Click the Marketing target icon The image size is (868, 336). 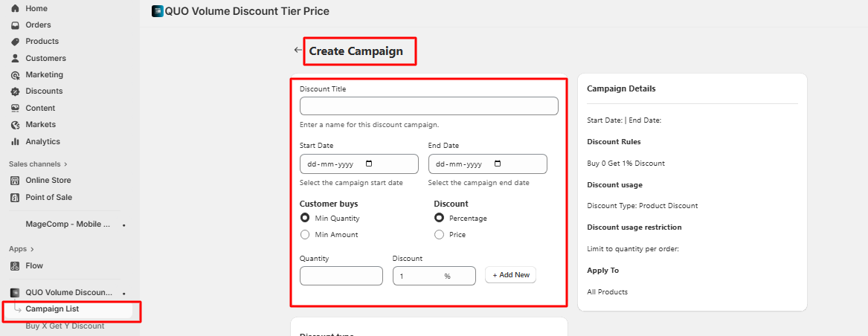pos(15,75)
